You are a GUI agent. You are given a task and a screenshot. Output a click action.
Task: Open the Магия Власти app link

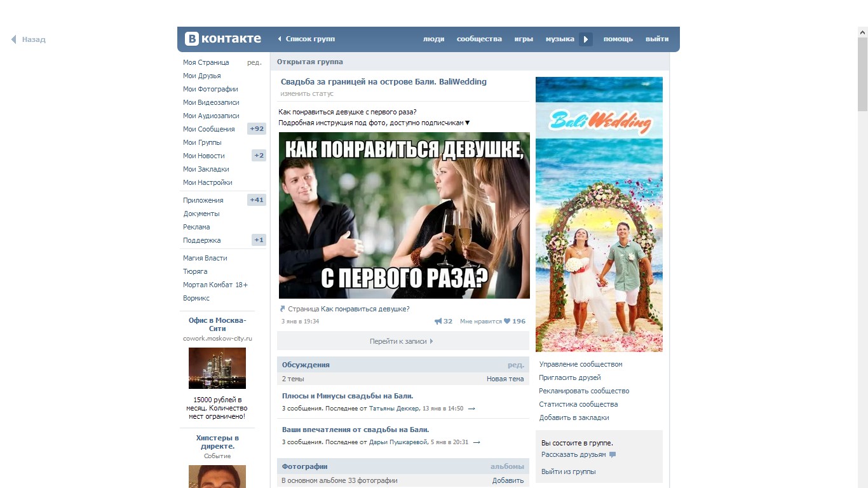point(205,258)
